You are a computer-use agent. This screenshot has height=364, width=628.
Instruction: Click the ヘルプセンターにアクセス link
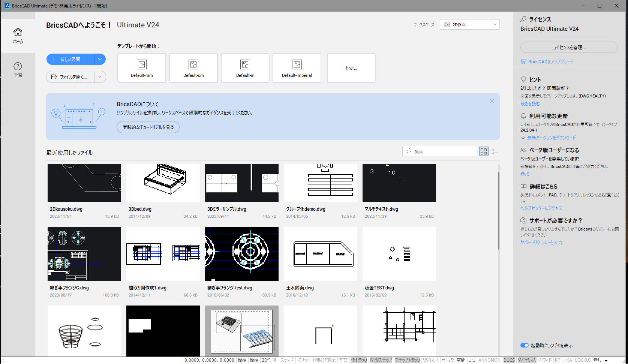[541, 208]
